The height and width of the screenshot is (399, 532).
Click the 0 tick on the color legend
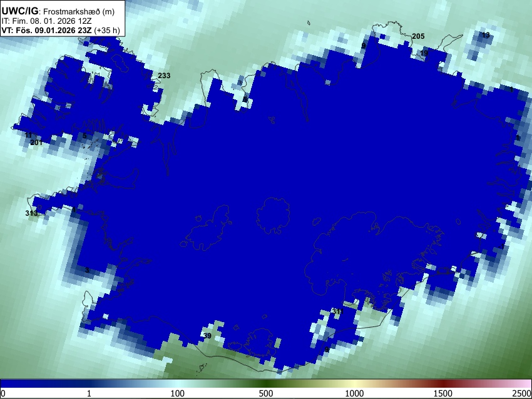pyautogui.click(x=3, y=393)
